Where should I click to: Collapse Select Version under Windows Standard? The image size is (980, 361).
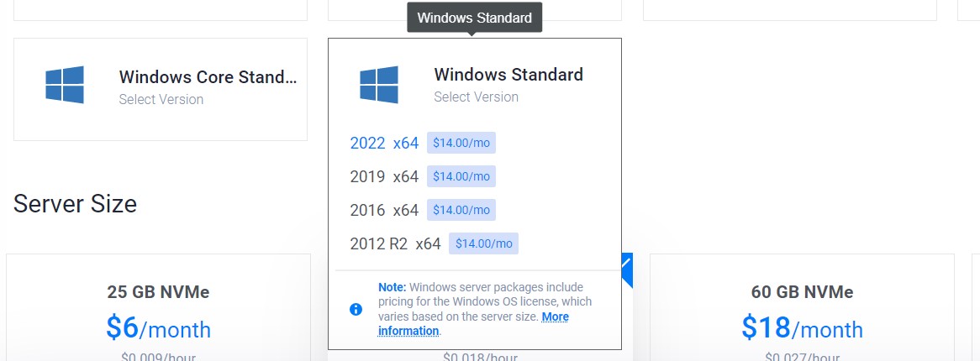pyautogui.click(x=477, y=97)
